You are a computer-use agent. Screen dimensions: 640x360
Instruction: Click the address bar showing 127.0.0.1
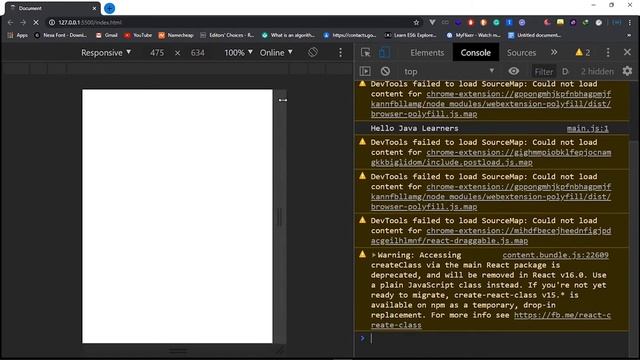pyautogui.click(x=233, y=22)
